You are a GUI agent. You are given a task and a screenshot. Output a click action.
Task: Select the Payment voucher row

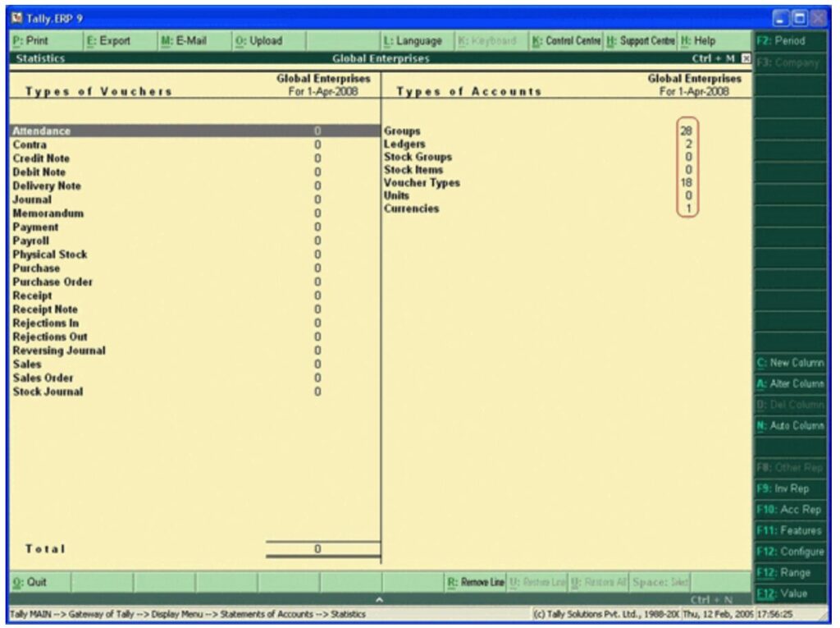[195, 227]
